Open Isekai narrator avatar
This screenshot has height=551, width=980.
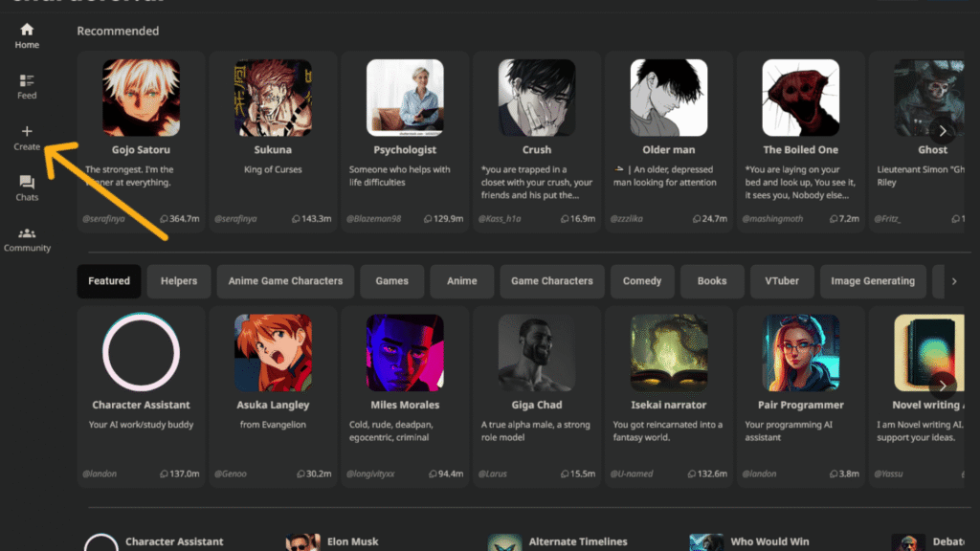(x=669, y=353)
